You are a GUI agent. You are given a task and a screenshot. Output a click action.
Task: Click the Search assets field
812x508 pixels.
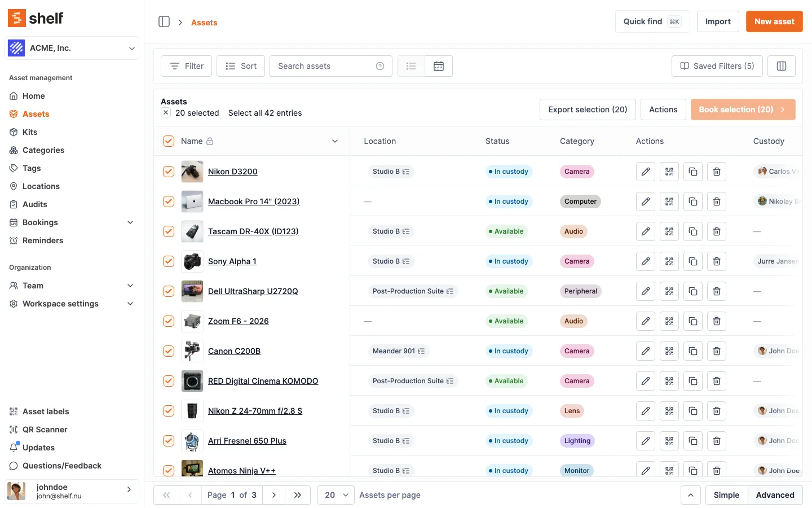pos(324,66)
